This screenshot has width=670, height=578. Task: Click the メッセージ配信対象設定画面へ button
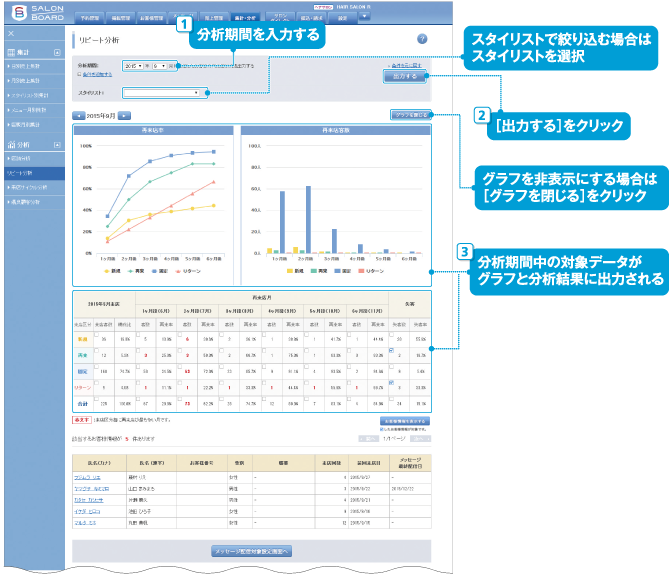[x=252, y=551]
